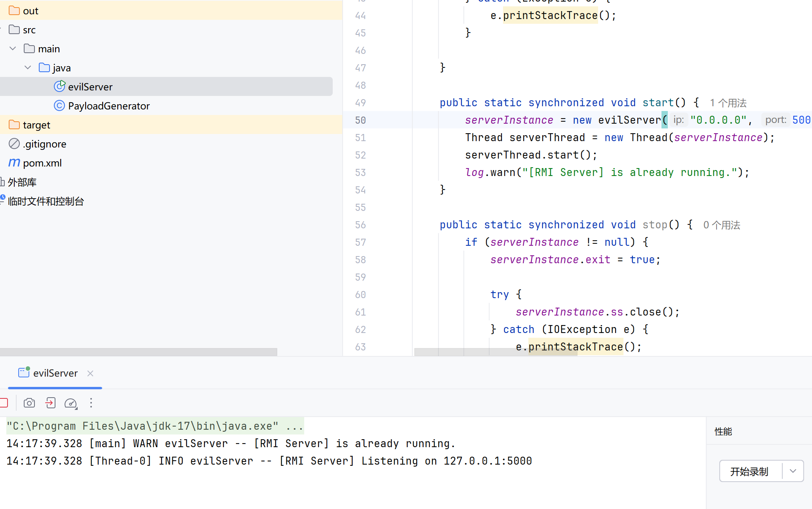Collapse the java folder chevron
The height and width of the screenshot is (509, 812).
click(x=28, y=67)
